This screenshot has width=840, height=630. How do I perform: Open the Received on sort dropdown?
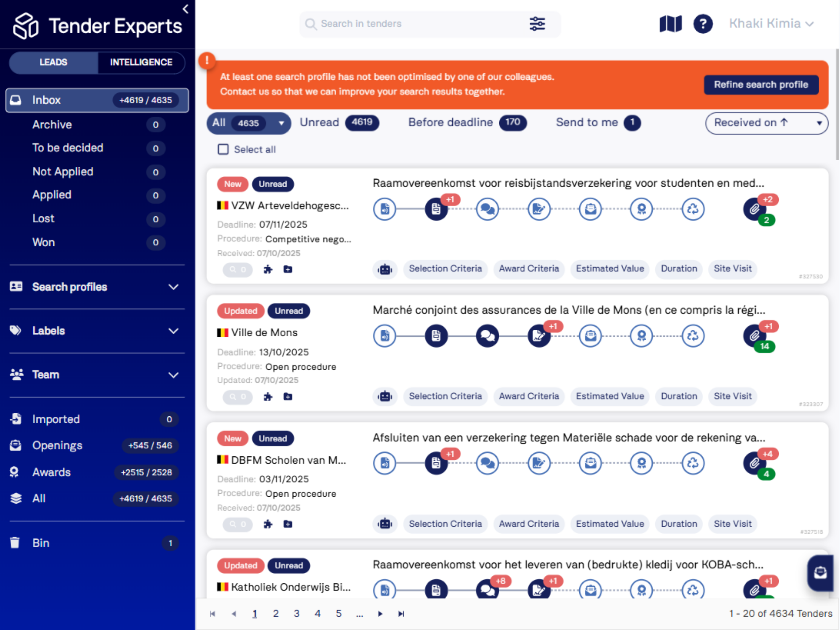[x=766, y=123]
